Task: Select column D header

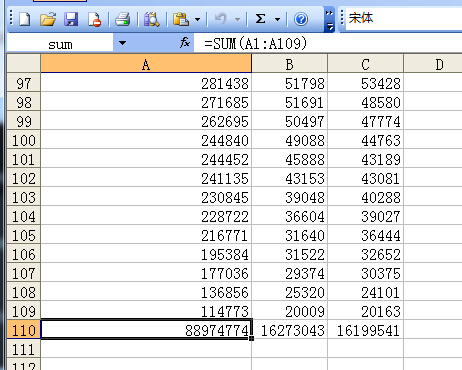Action: [433, 64]
